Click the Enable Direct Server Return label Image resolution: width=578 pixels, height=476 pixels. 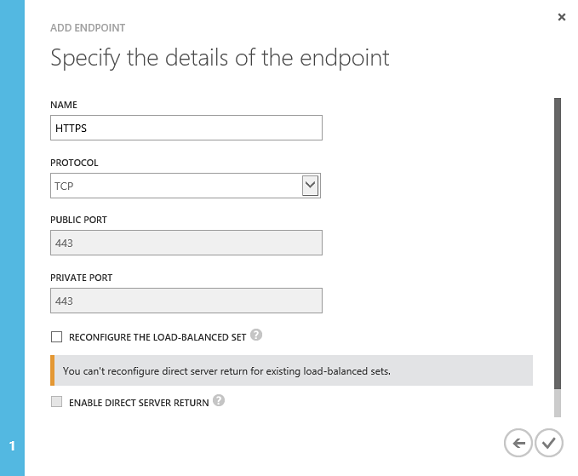point(139,403)
